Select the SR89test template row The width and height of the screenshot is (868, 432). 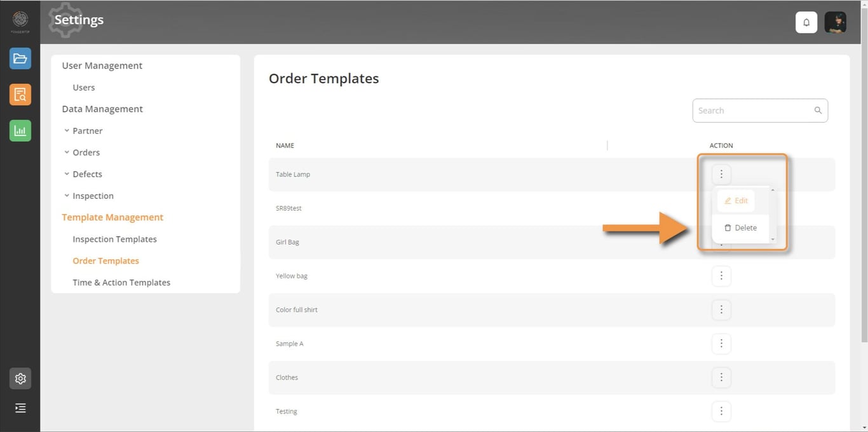click(552, 208)
